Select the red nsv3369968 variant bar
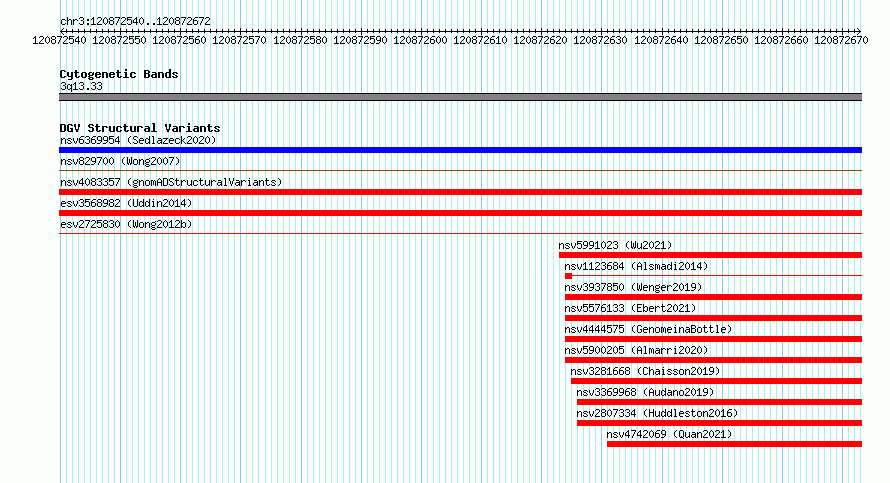Image resolution: width=890 pixels, height=483 pixels. pos(719,402)
